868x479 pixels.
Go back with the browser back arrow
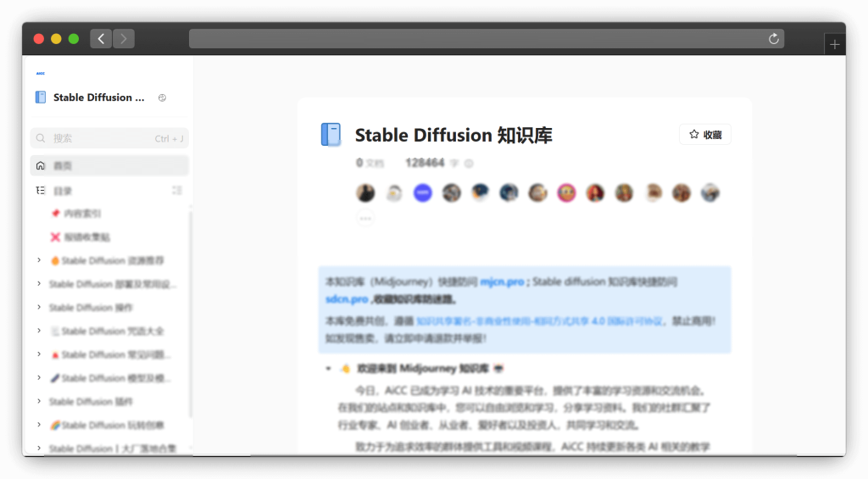point(101,39)
